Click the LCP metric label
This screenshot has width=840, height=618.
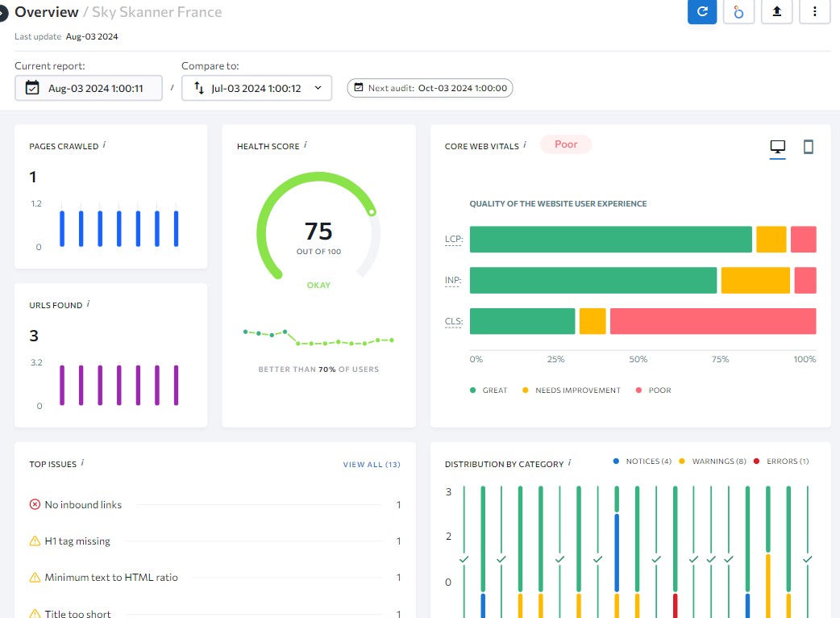[453, 239]
